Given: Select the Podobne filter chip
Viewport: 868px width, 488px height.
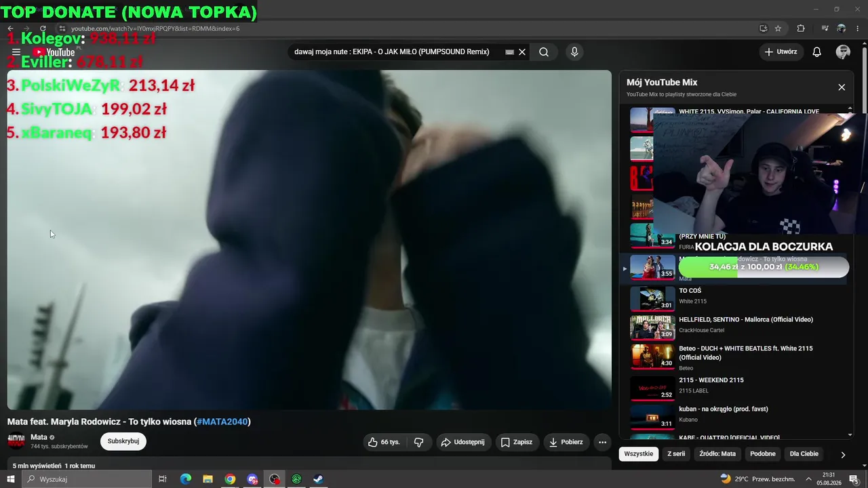Looking at the screenshot, I should pyautogui.click(x=763, y=454).
